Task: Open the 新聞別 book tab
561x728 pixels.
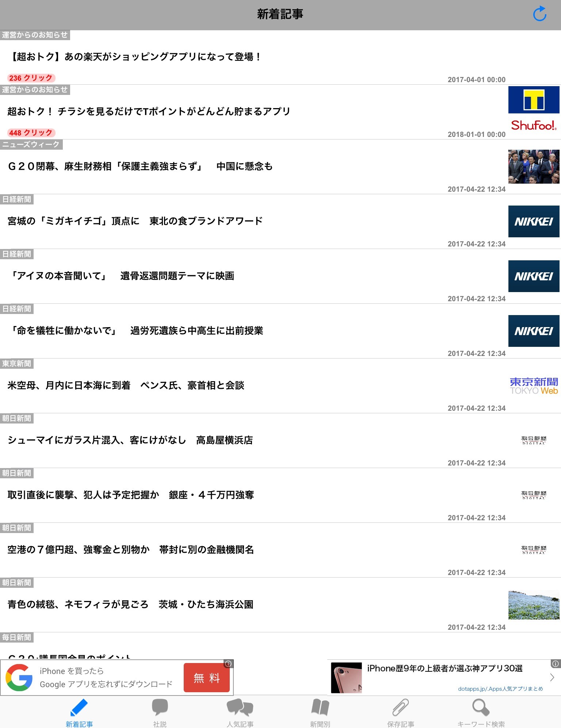Action: (320, 712)
